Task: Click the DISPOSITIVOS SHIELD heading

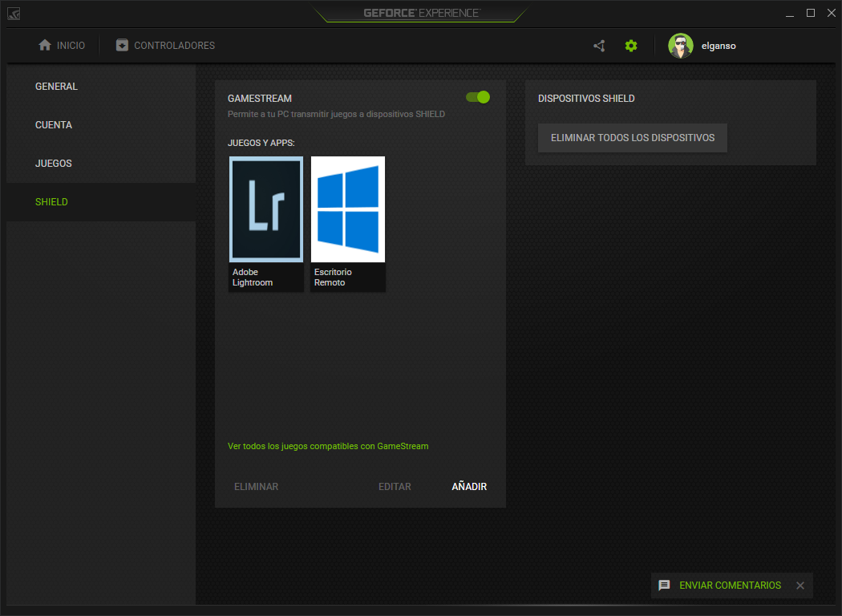Action: click(586, 99)
